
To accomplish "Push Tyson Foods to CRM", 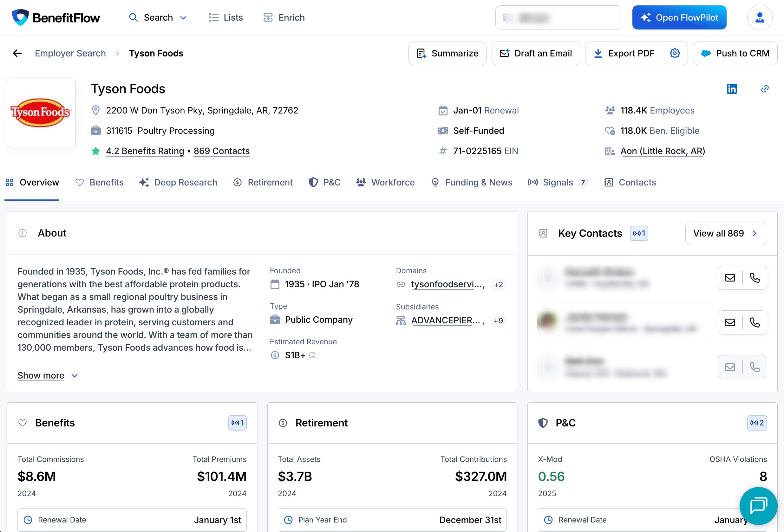I will click(x=735, y=53).
